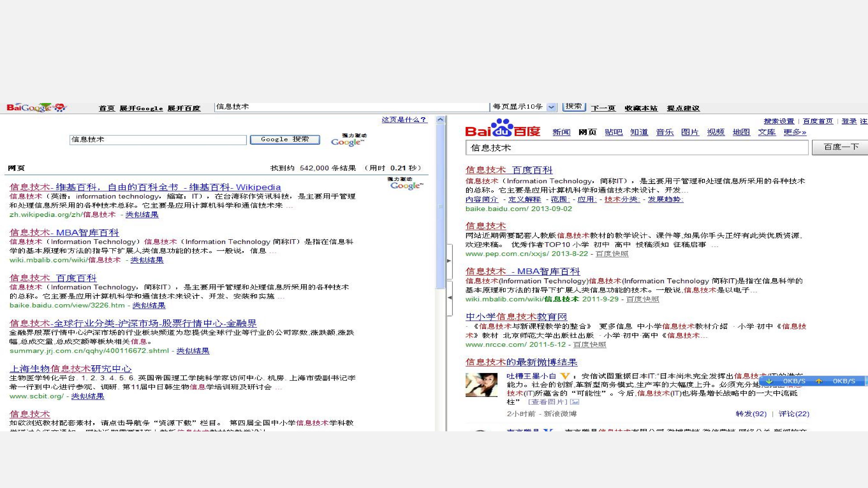Screen dimensions: 868x488
Task: Open the 信息技术-MBA智库百科 Google result
Action: 64,232
